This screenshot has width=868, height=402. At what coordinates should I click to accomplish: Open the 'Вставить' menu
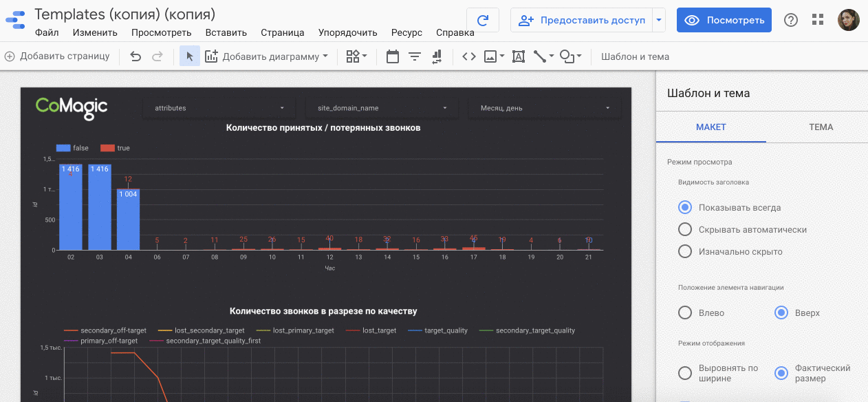(226, 32)
